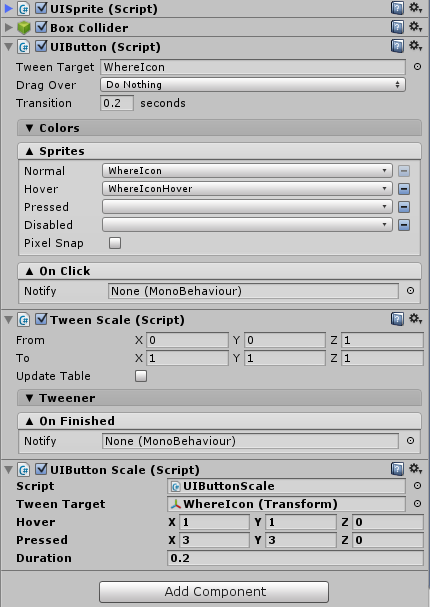Viewport: 430px width, 607px height.
Task: Open gear menu of UIButton Scale script
Action: pos(416,469)
